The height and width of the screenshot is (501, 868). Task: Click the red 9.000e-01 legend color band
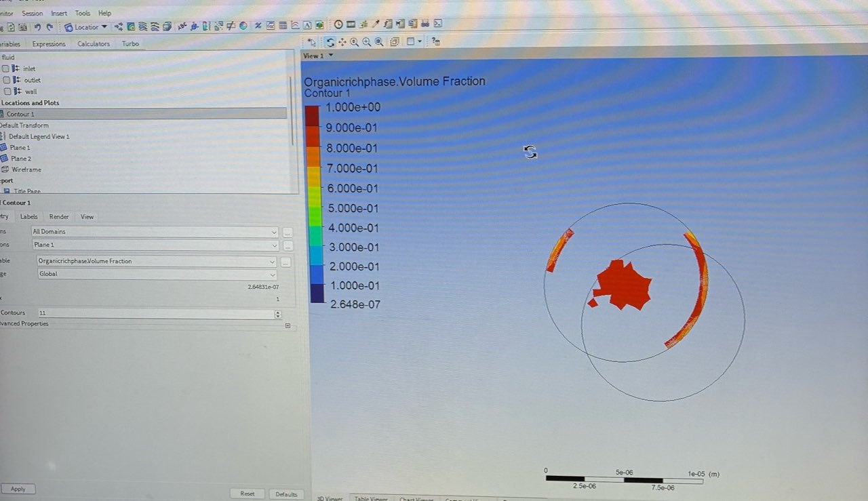click(x=313, y=128)
